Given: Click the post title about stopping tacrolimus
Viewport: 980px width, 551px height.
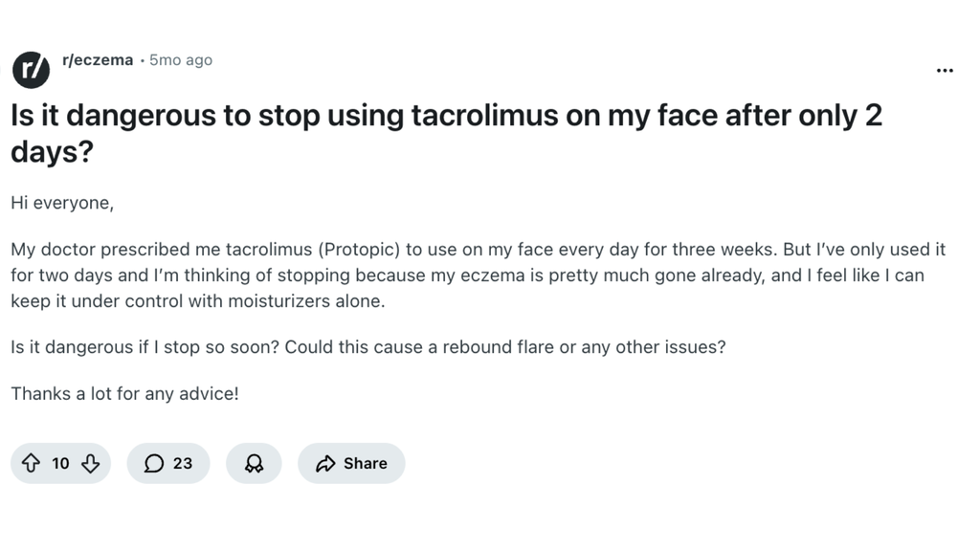Looking at the screenshot, I should [445, 116].
